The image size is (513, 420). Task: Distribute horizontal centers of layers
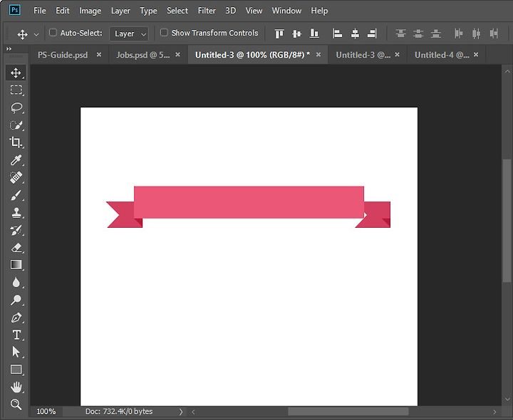click(477, 33)
